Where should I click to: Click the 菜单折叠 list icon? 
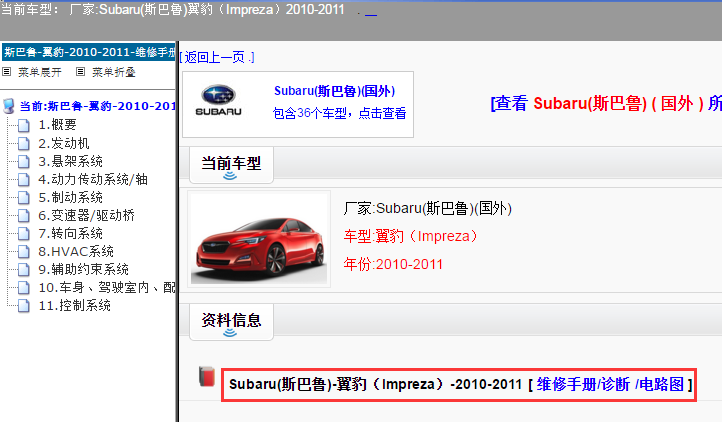[81, 72]
